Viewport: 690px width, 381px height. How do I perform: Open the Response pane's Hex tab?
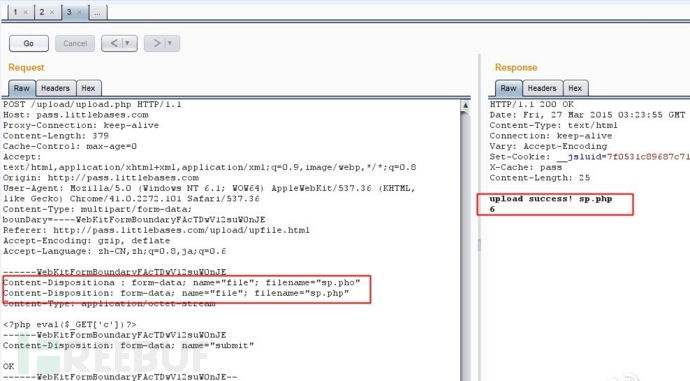(x=575, y=88)
